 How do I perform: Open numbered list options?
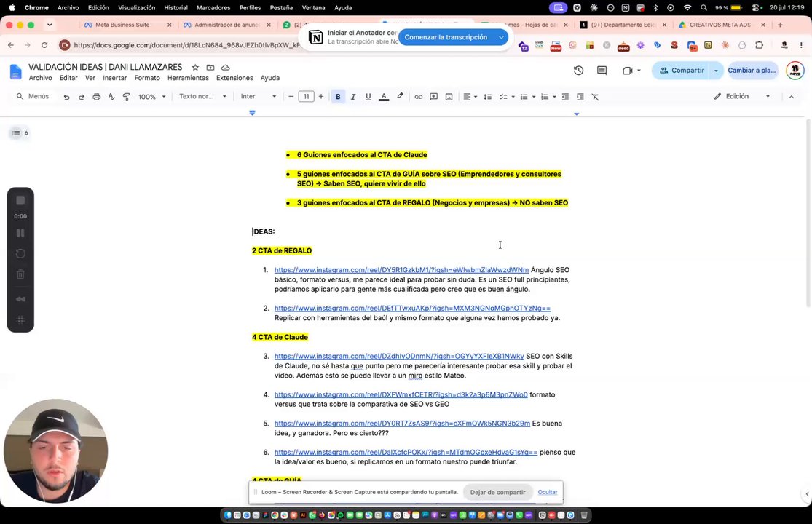pos(548,97)
